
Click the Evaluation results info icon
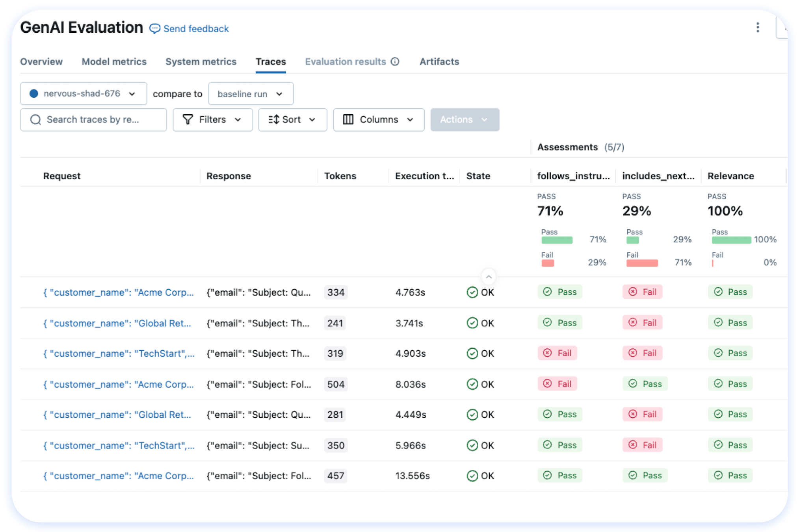click(395, 61)
